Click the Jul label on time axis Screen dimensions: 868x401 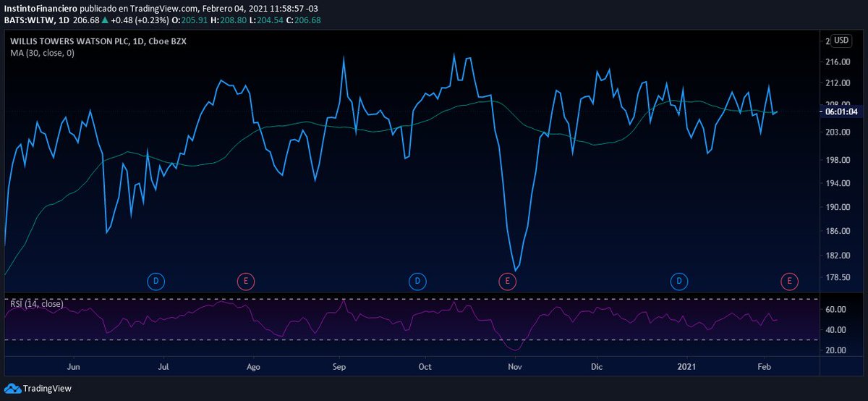(163, 367)
